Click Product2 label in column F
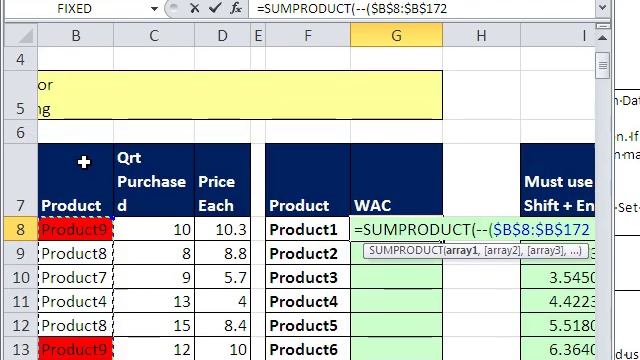The width and height of the screenshot is (640, 360). [x=308, y=253]
